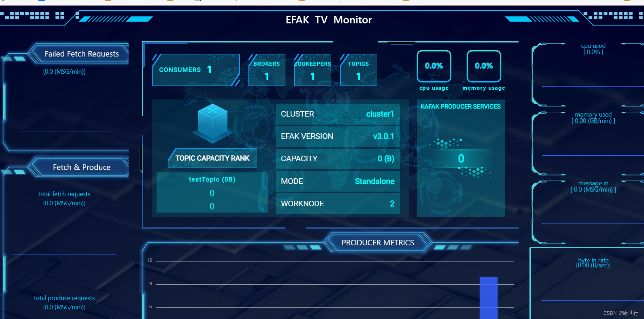The image size is (644, 319).
Task: Select the CAPACITY 0 (B) row
Action: [338, 159]
